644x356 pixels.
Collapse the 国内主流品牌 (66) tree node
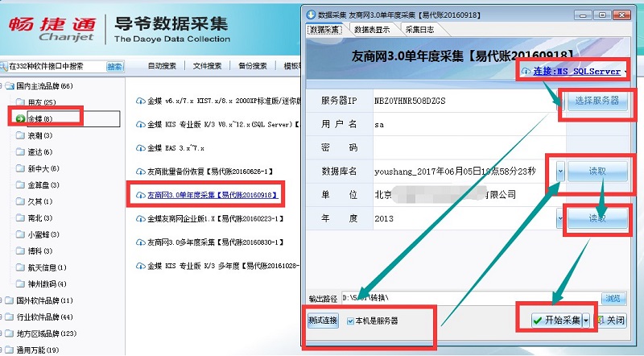(1, 86)
